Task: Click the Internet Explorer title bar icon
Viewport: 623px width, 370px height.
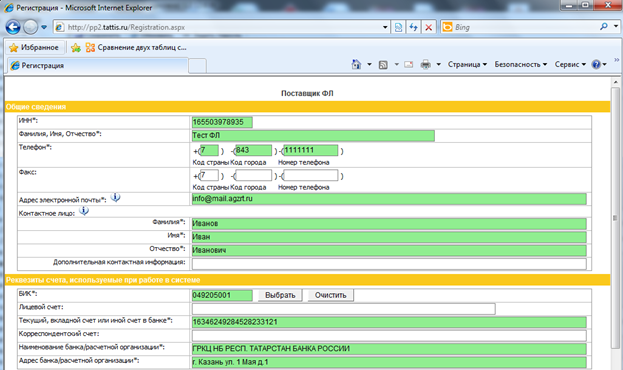Action: [x=9, y=8]
